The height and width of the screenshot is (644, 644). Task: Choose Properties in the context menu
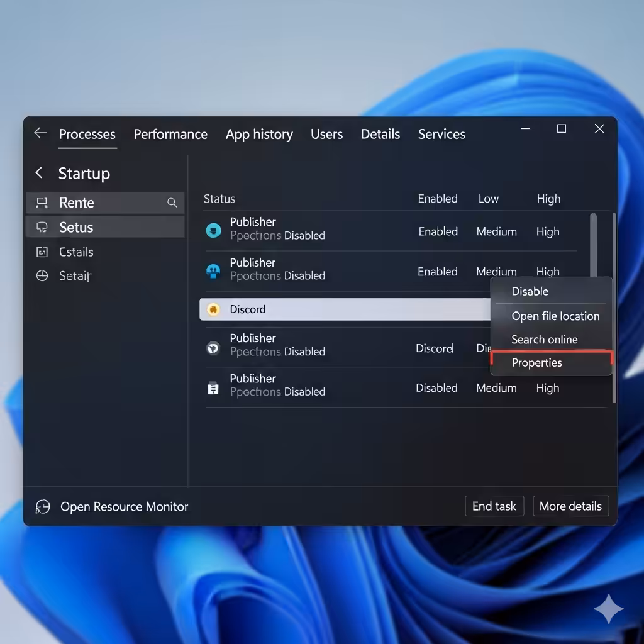[x=551, y=363]
